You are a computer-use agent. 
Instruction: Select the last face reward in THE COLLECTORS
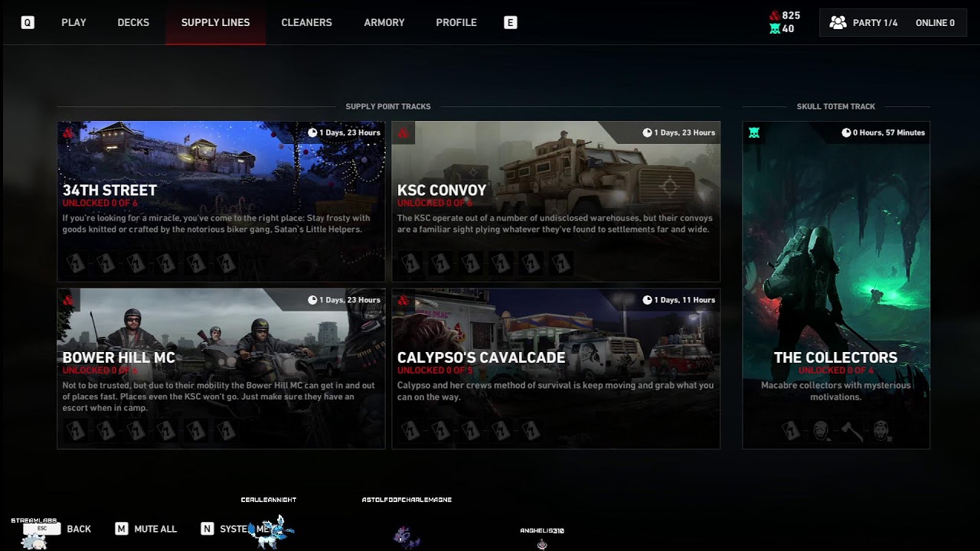(x=881, y=431)
